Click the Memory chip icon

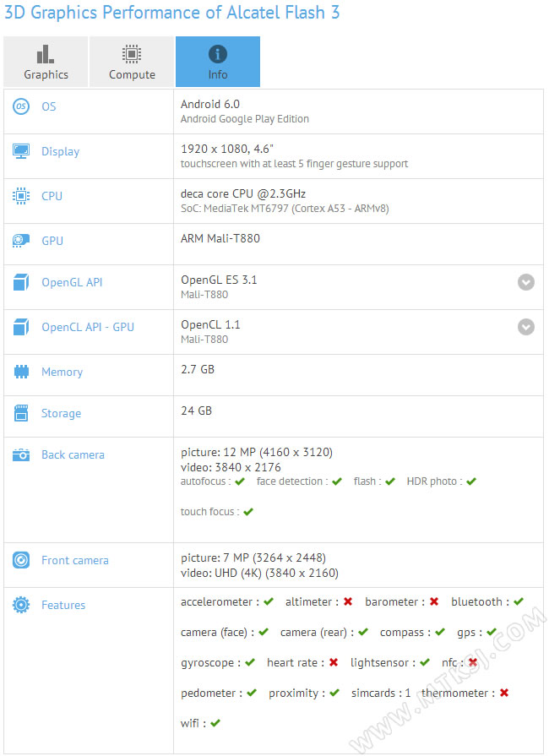click(x=21, y=372)
